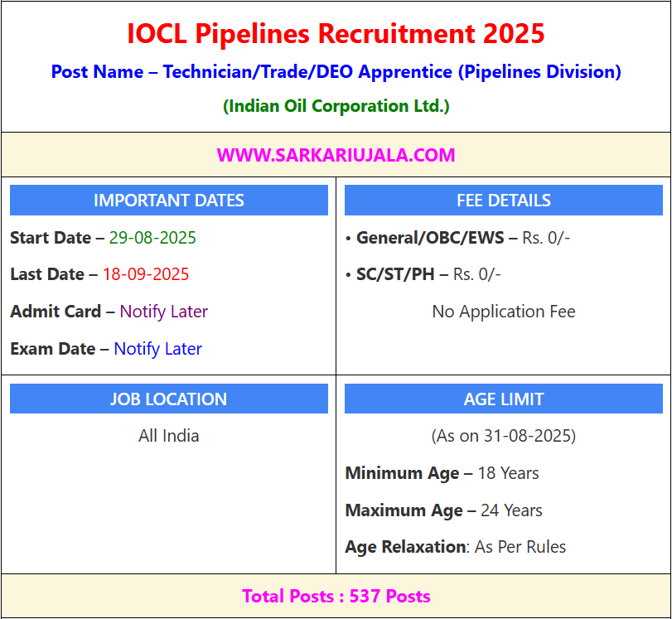Click the As on 31-08-2025 note

503,436
